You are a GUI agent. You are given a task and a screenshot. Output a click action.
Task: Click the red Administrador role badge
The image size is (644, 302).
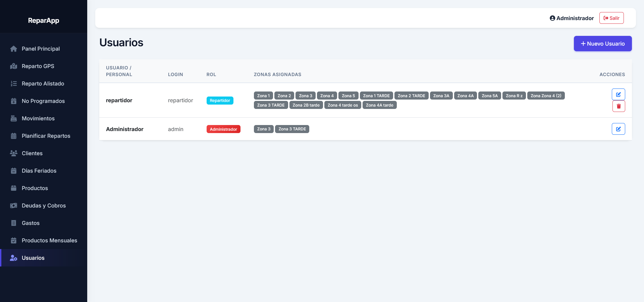point(223,129)
